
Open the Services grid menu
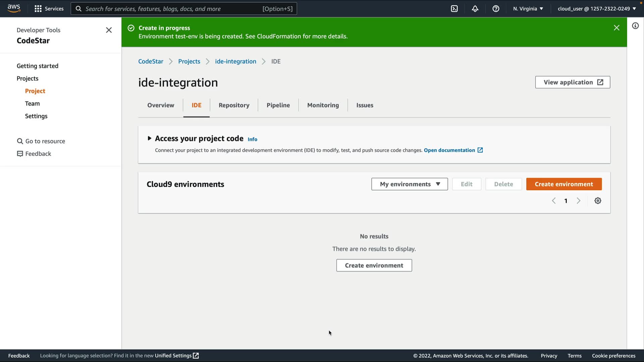coord(49,9)
